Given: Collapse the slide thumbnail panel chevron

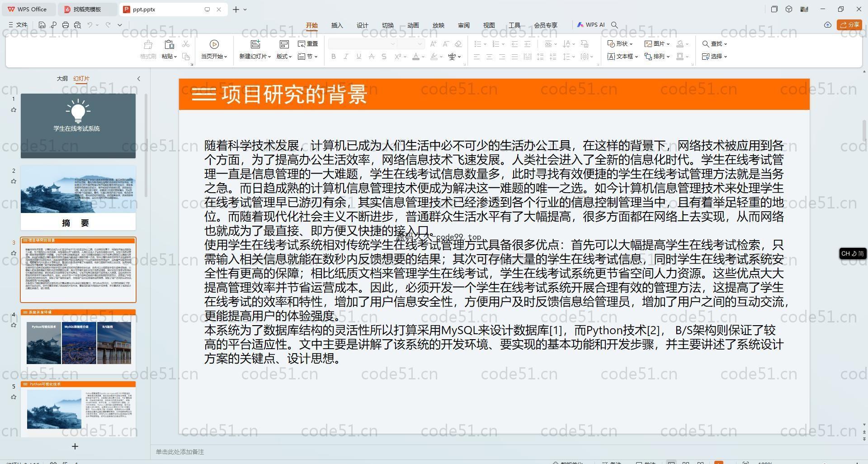Looking at the screenshot, I should point(138,79).
